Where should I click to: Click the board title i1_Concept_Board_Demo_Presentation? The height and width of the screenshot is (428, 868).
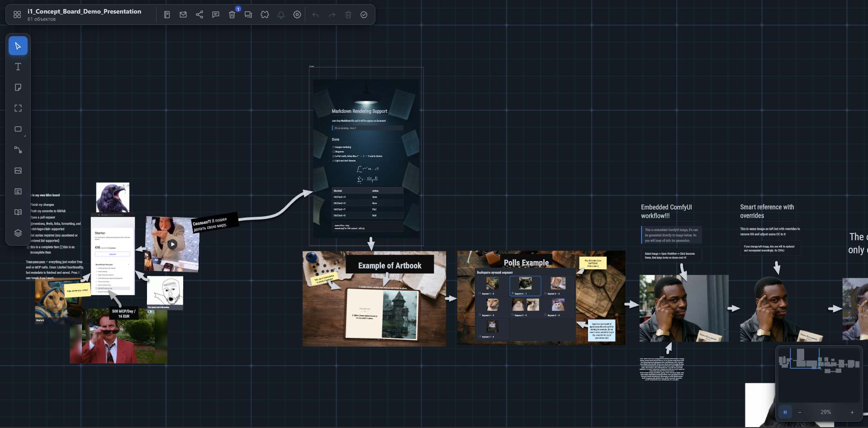(x=84, y=11)
